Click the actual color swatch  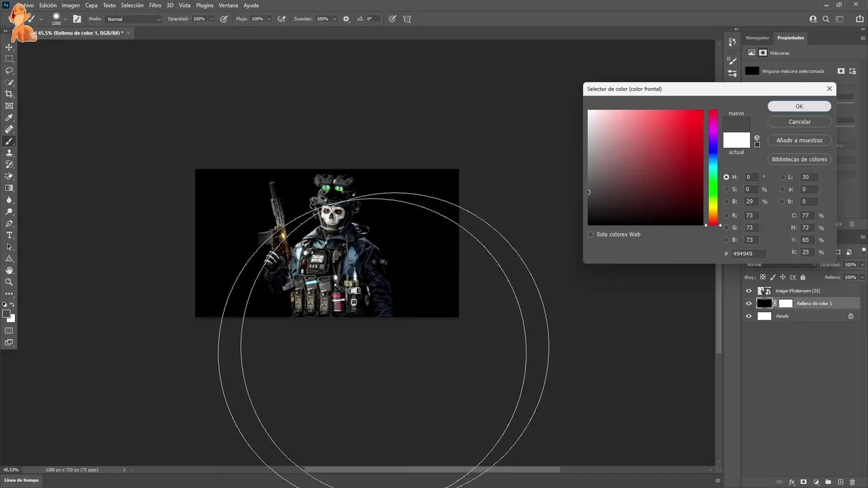(x=736, y=140)
